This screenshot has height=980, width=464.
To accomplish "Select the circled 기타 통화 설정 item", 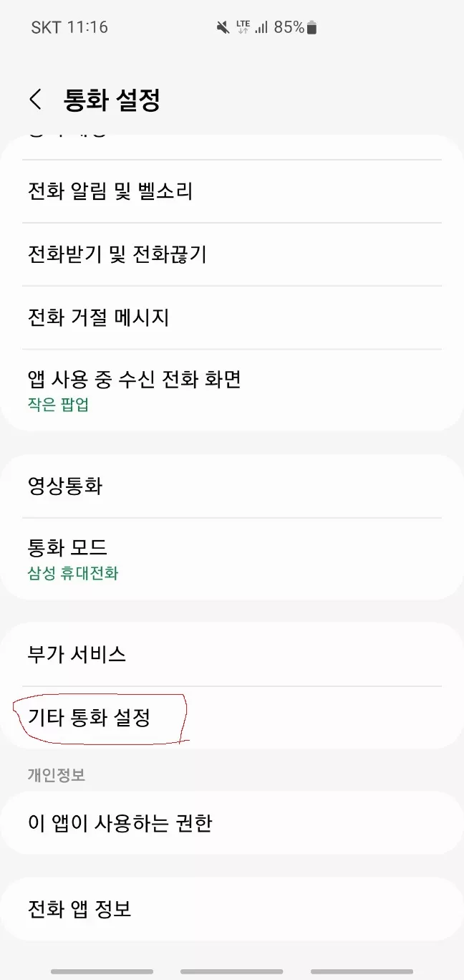I will click(90, 717).
